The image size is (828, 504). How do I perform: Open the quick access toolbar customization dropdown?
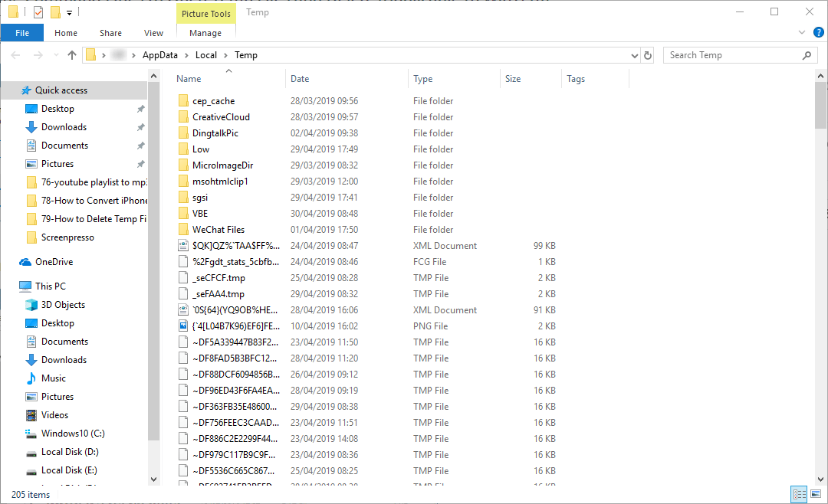67,11
